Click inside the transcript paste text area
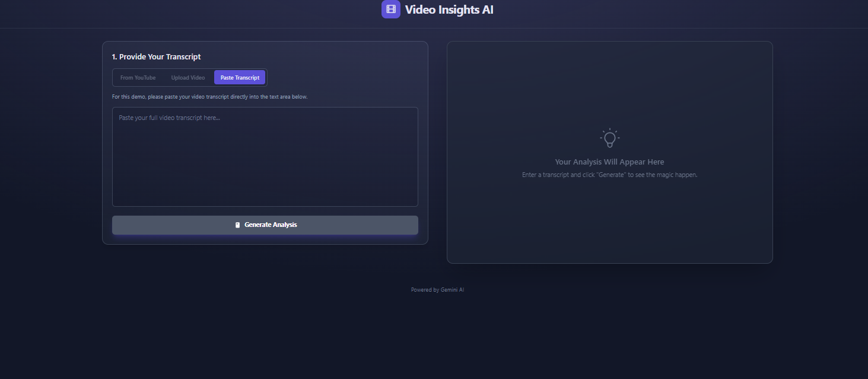Viewport: 868px width, 379px height. pos(265,156)
